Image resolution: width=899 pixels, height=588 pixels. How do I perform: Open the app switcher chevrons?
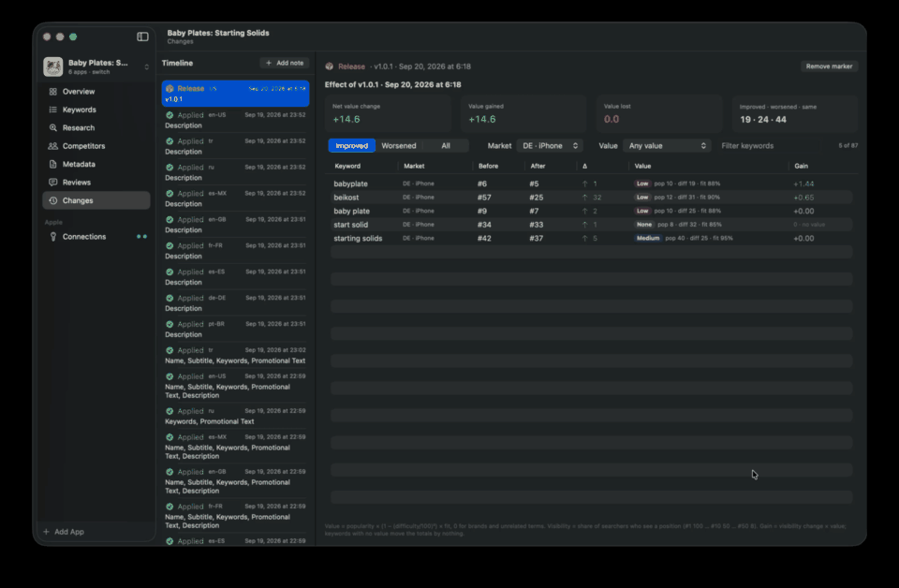(147, 67)
